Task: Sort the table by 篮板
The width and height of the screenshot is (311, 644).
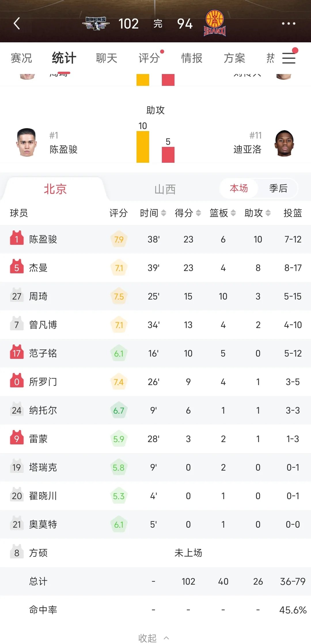Action: click(x=220, y=213)
